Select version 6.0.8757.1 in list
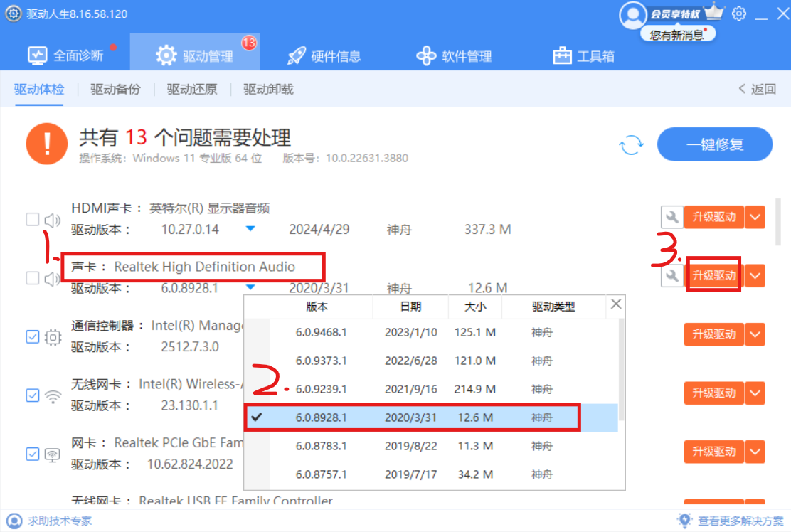Image resolution: width=791 pixels, height=532 pixels. point(431,474)
